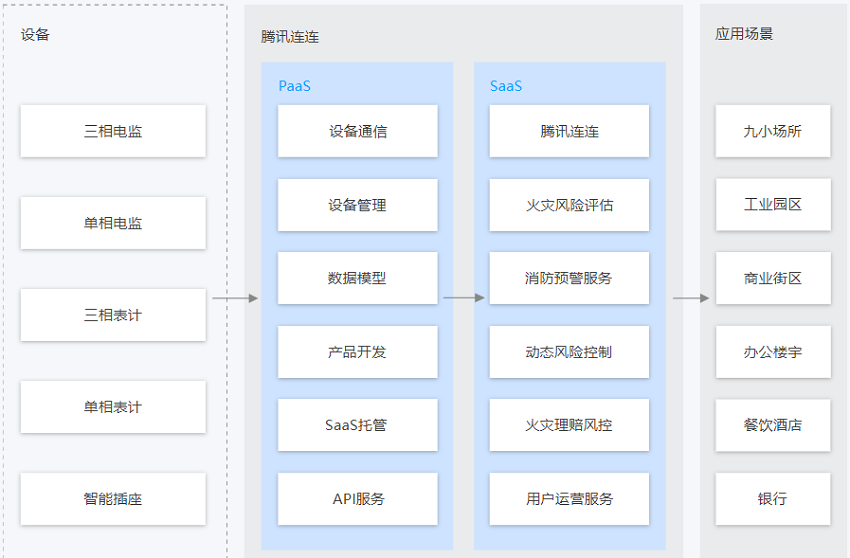This screenshot has height=558, width=850.
Task: Click the 火灾理赔风控 box
Action: click(569, 425)
